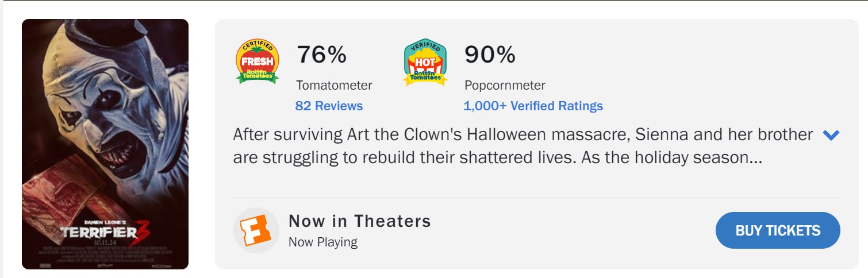
Task: Select the Tomatometer label
Action: [x=334, y=86]
